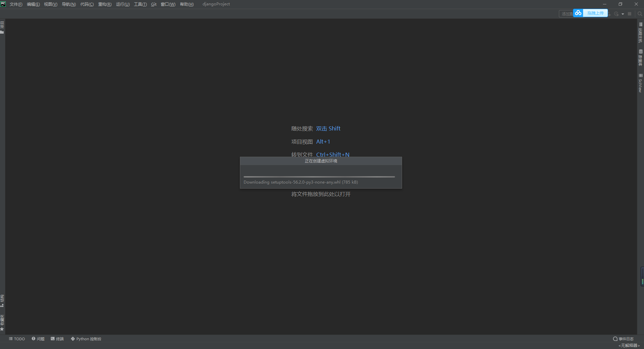The width and height of the screenshot is (644, 349).
Task: Click the 添加配置 run configuration button
Action: pos(566,14)
